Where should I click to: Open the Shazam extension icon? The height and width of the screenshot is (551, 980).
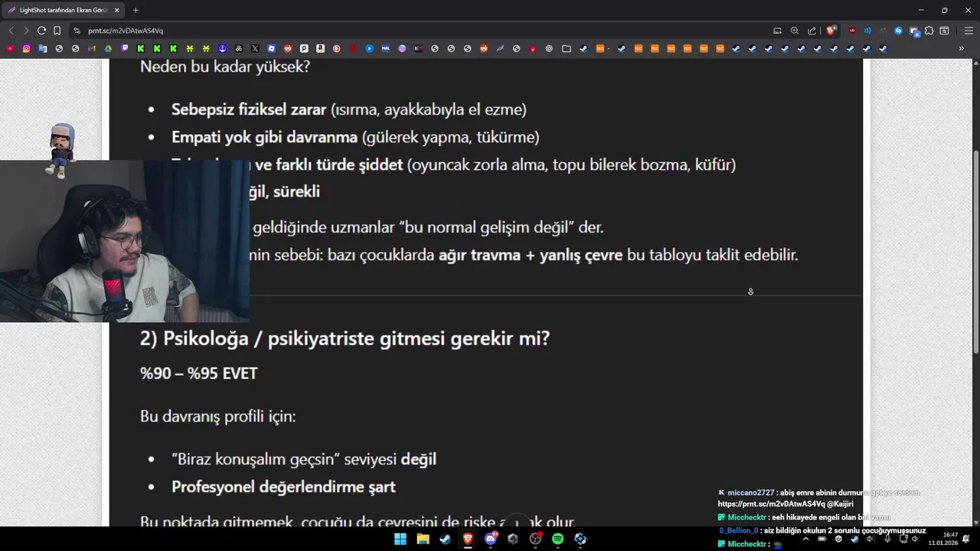[898, 31]
